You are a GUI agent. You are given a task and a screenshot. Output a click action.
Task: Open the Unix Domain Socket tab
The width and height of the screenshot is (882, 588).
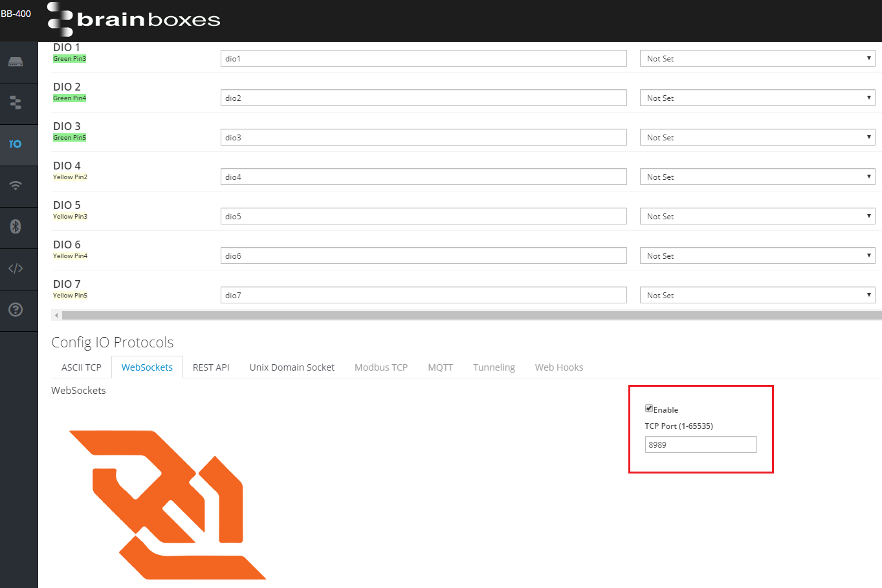pyautogui.click(x=292, y=367)
